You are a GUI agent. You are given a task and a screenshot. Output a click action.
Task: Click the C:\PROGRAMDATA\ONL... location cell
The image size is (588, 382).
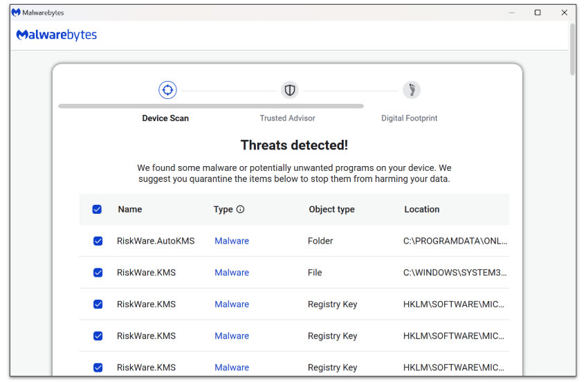coord(455,241)
